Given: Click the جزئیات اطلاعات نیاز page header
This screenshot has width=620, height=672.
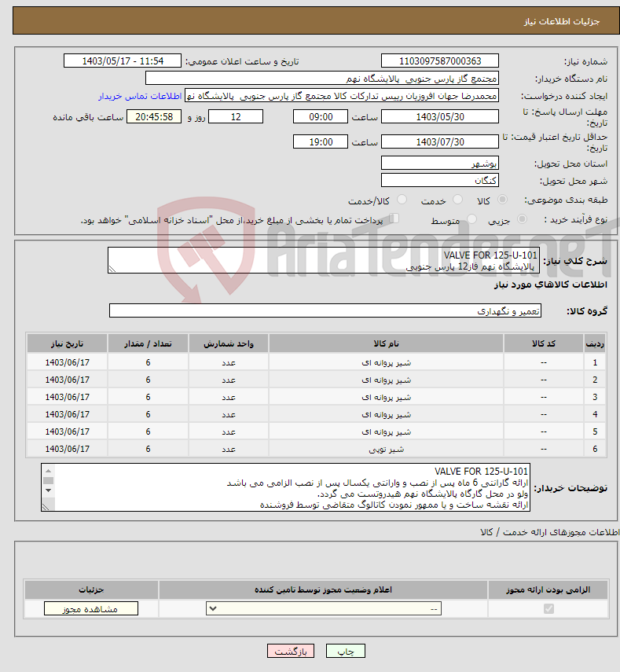Looking at the screenshot, I should [x=561, y=21].
